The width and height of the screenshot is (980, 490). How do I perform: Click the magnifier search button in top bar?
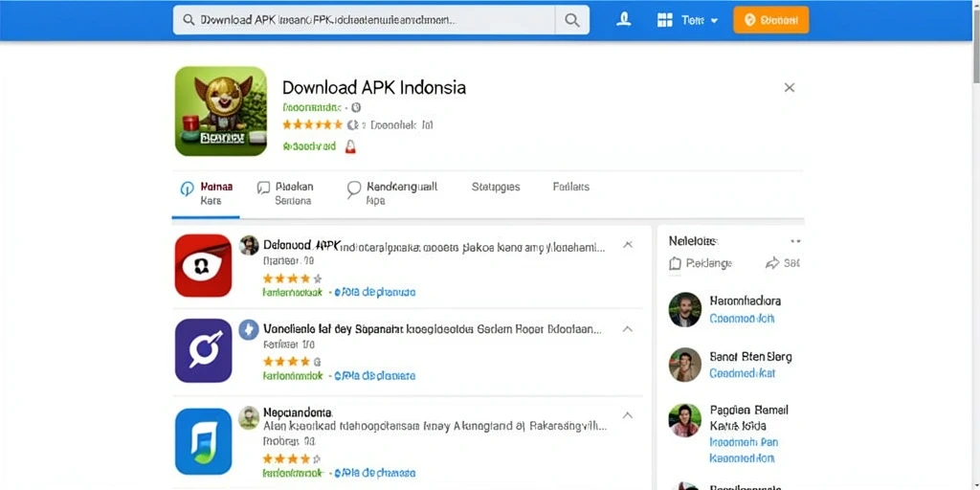click(572, 20)
